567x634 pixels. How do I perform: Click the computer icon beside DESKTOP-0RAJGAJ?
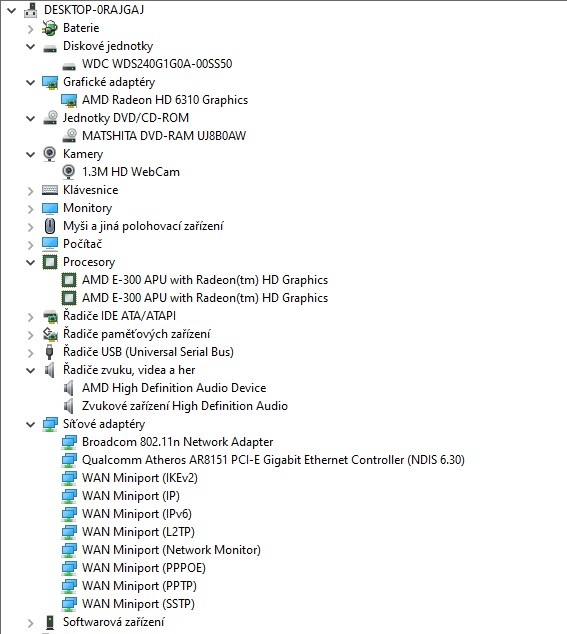[x=30, y=10]
